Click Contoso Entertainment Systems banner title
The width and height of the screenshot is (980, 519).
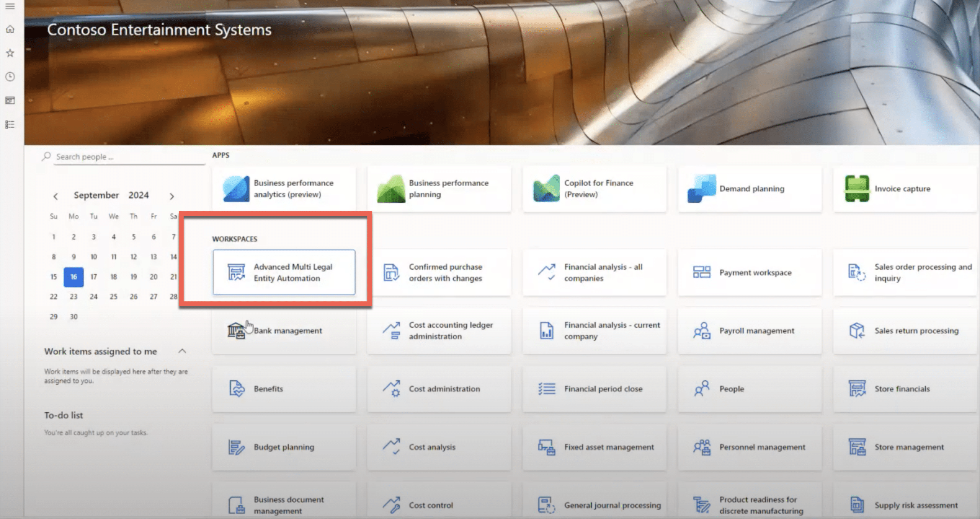(159, 30)
